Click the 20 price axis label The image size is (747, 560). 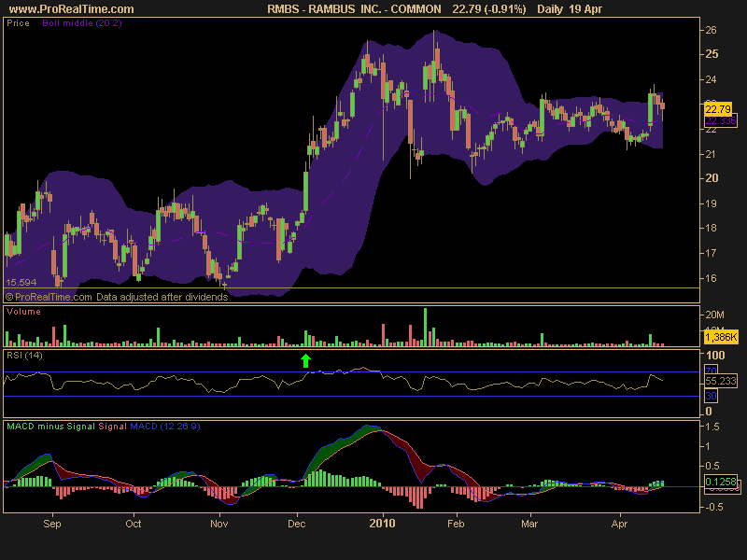pyautogui.click(x=712, y=178)
